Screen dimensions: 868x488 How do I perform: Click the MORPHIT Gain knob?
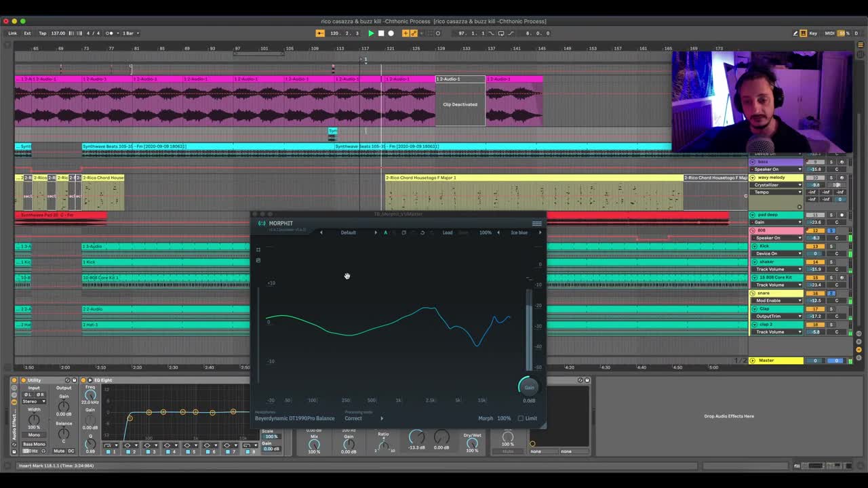coord(529,387)
